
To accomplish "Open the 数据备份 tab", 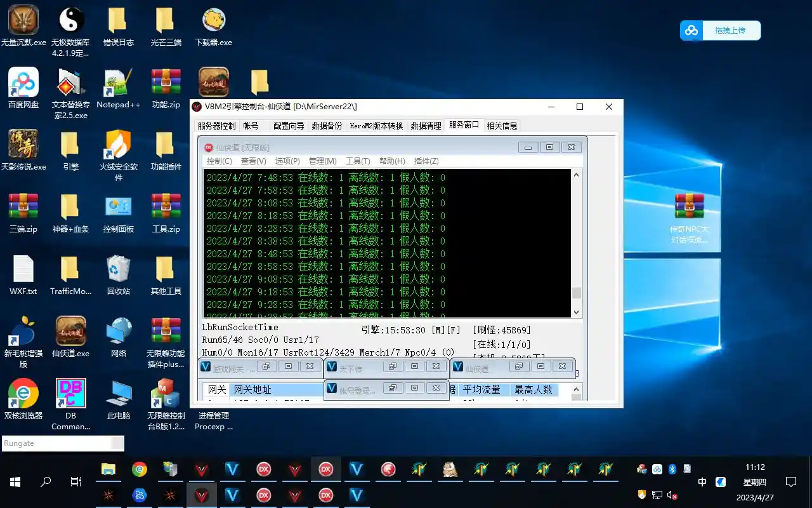I will (x=327, y=126).
